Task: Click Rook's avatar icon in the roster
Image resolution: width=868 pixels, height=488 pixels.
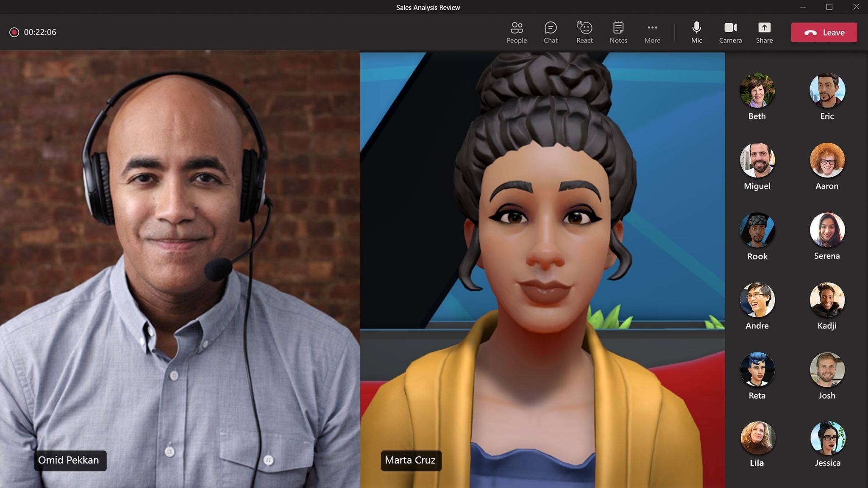Action: (757, 230)
